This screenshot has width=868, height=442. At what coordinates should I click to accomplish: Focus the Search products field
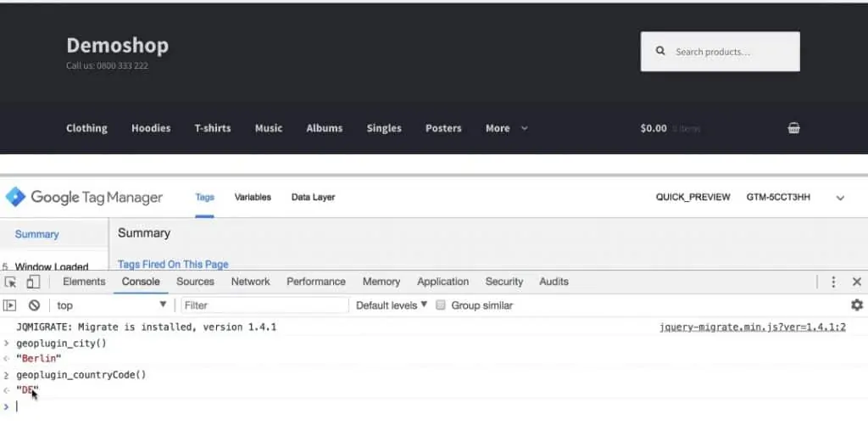(x=721, y=52)
